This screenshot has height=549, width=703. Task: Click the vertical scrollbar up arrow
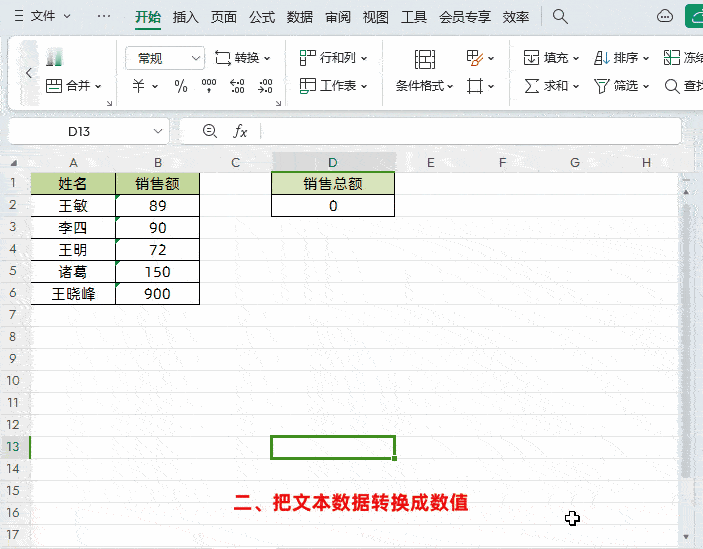686,192
